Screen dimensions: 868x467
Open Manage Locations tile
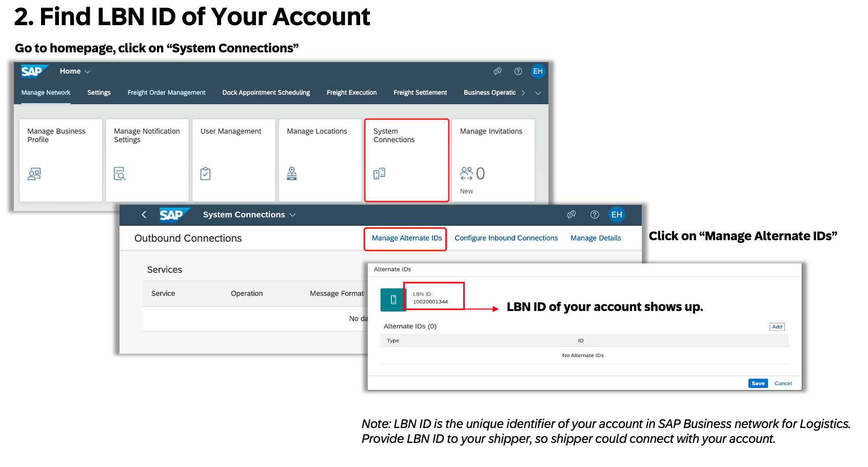[320, 160]
